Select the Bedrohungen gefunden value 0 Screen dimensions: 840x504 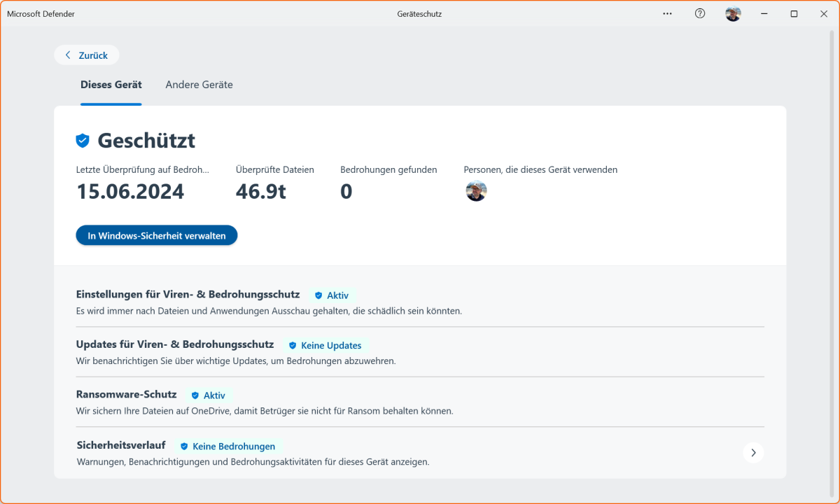pyautogui.click(x=346, y=192)
